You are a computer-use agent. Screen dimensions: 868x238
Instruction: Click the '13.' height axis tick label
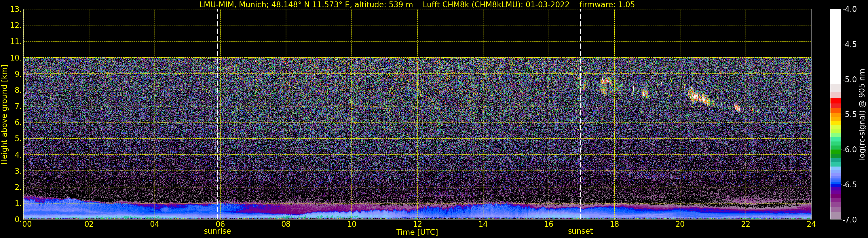pos(16,10)
